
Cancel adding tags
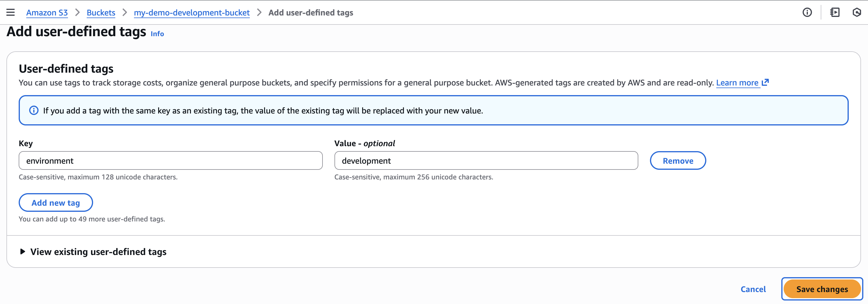[x=753, y=289]
